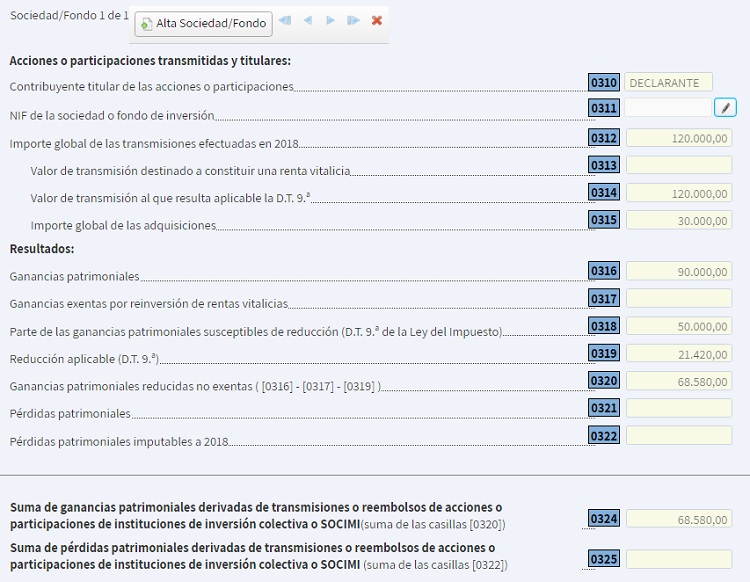Screen dimensions: 750x582
Task: Click the blue casilla label 0324
Action: tap(604, 518)
